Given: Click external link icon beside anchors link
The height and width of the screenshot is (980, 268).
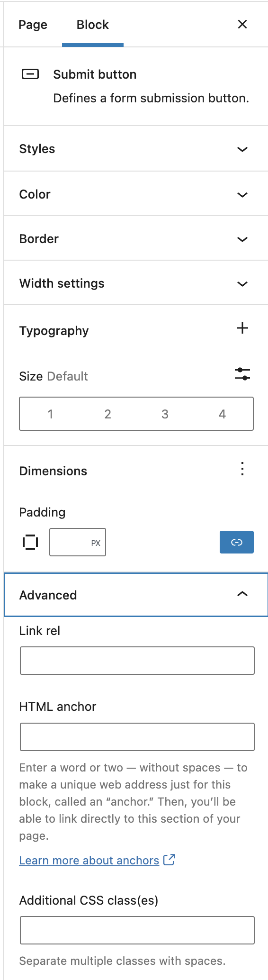Looking at the screenshot, I should 169,860.
